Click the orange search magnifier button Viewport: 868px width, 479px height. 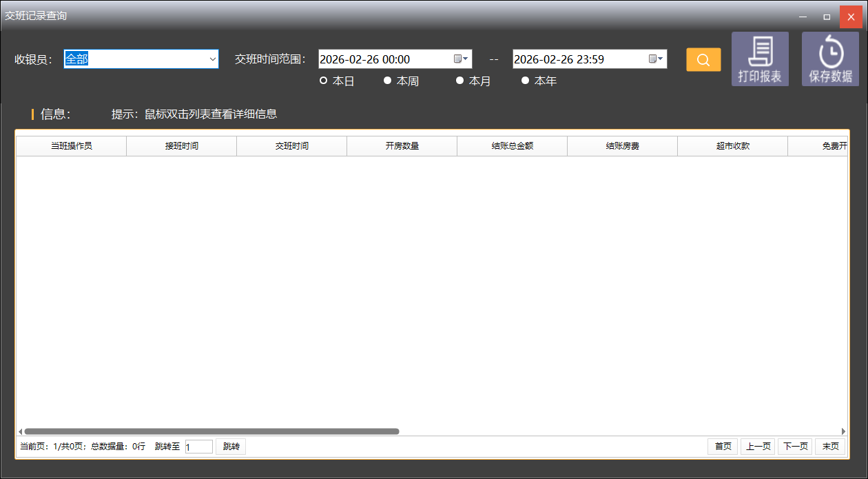703,60
